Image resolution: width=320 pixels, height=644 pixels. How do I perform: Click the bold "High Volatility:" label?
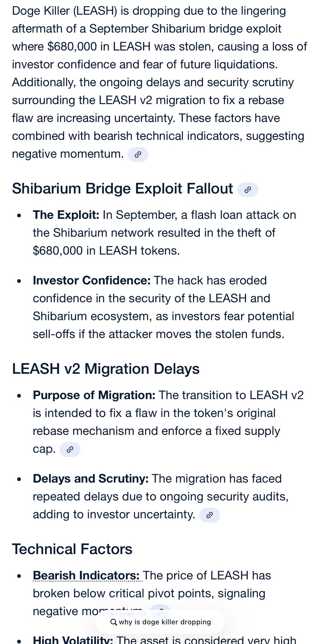click(73, 639)
